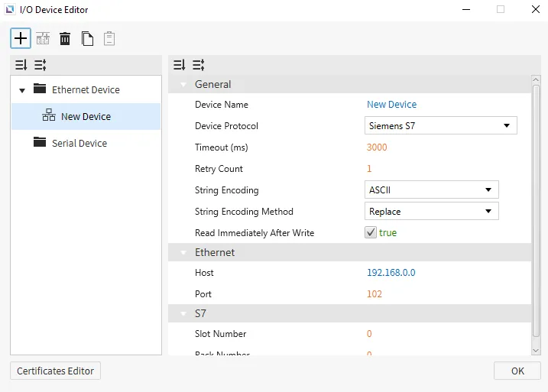Click the Port label

point(203,294)
